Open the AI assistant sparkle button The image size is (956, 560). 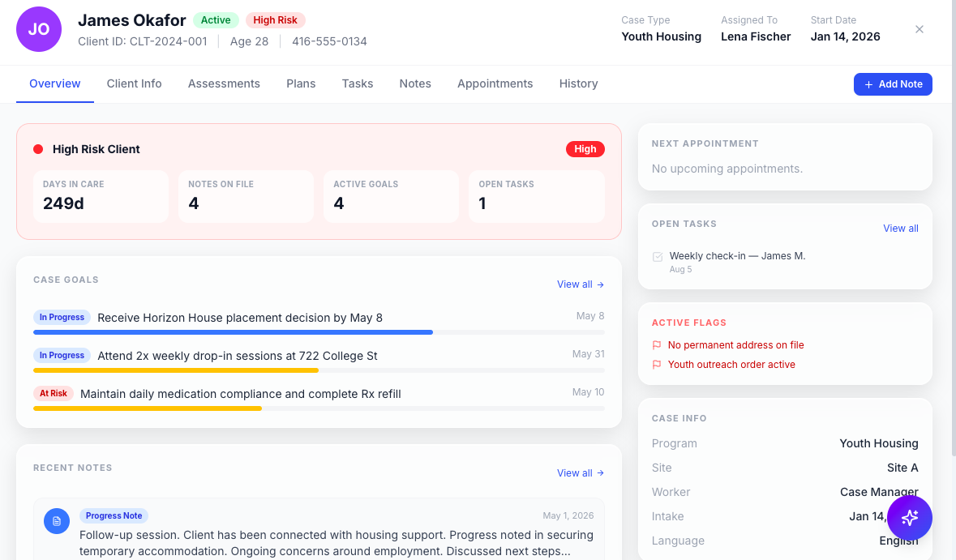(x=910, y=518)
